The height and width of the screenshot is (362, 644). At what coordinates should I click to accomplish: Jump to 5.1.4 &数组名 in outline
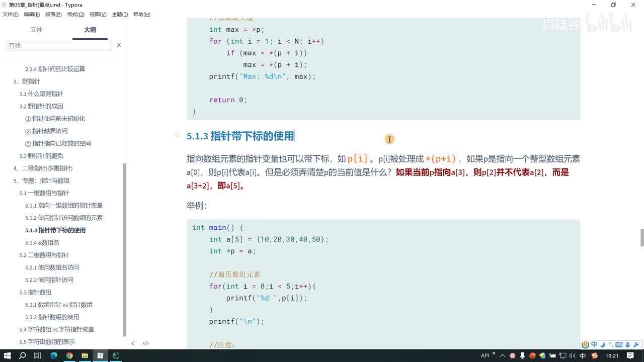click(42, 243)
